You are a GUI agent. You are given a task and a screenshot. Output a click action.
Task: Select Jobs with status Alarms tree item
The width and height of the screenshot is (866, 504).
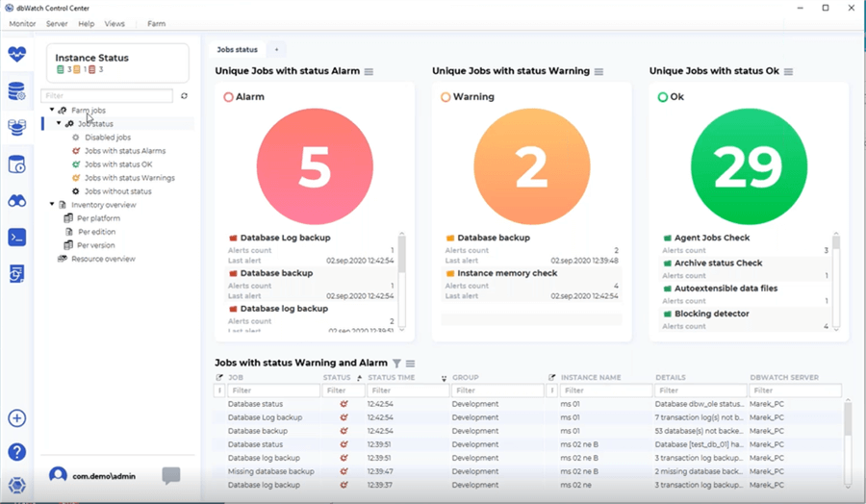point(125,151)
